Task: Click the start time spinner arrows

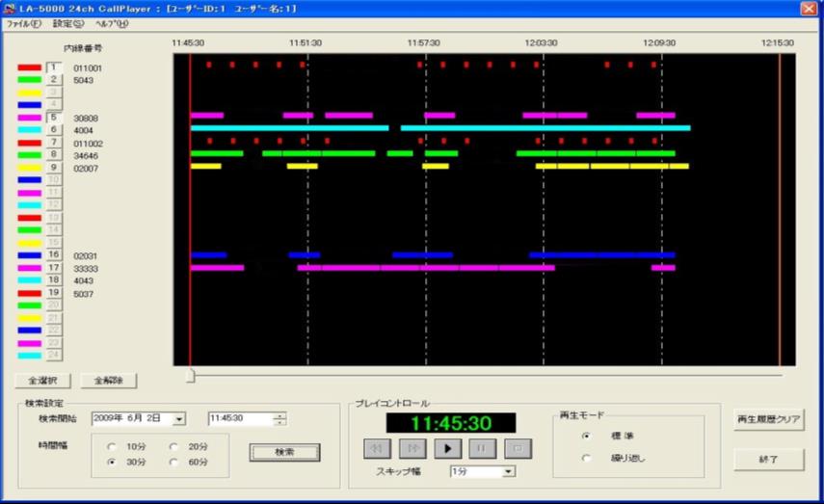Action: point(280,419)
